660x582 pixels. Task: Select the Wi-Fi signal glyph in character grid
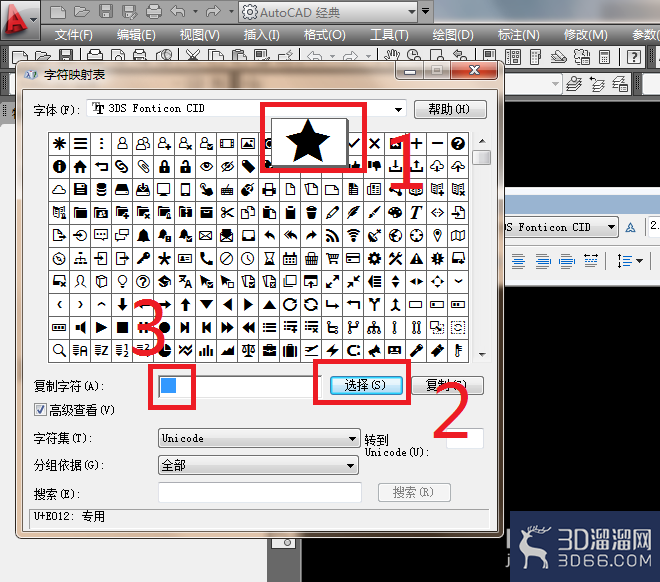coord(353,236)
